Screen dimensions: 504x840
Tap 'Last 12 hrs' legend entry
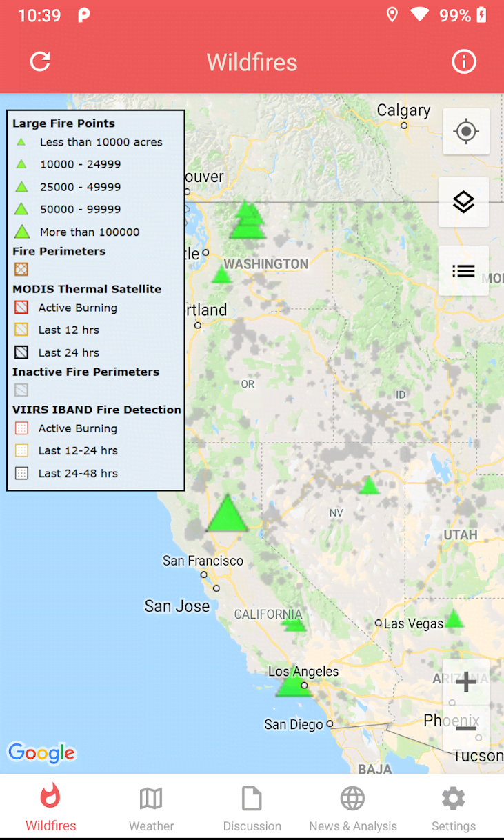click(x=69, y=330)
